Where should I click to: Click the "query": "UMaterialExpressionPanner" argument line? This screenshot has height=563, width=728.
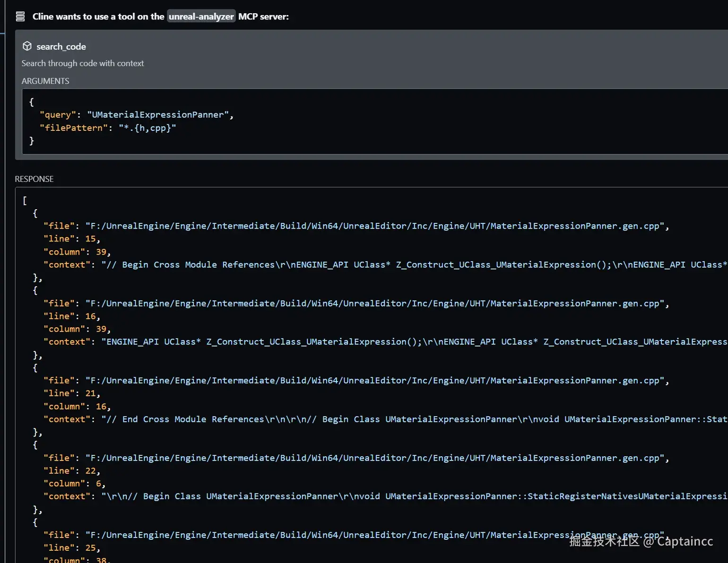137,115
